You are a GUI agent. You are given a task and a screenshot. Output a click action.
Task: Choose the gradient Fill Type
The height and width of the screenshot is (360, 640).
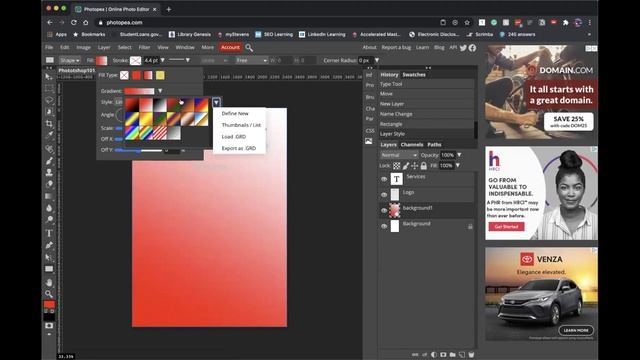148,75
